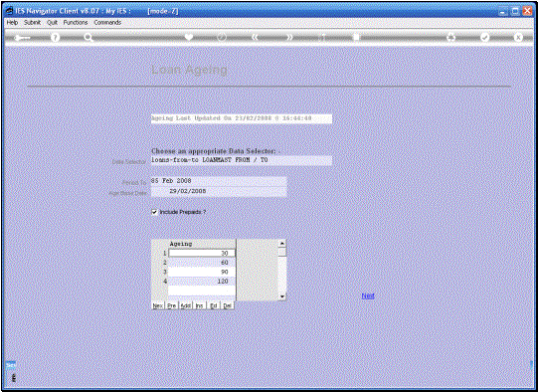Screen dimensions: 538x392
Task: Open the Submit menu
Action: click(32, 22)
